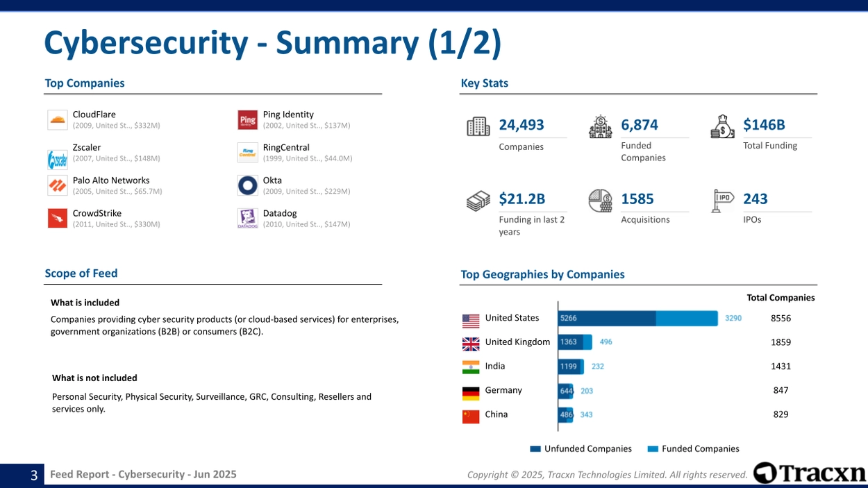Click the Top Companies section heading

[85, 83]
